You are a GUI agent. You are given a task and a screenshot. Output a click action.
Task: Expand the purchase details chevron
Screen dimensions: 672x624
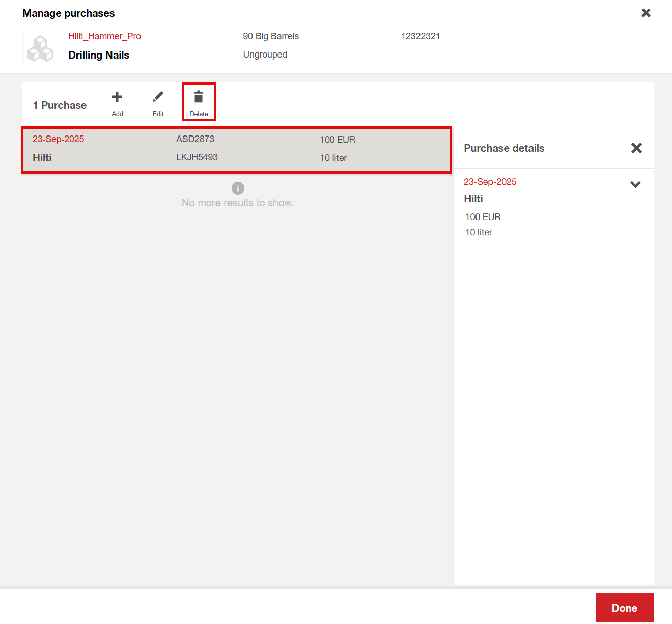click(x=635, y=184)
